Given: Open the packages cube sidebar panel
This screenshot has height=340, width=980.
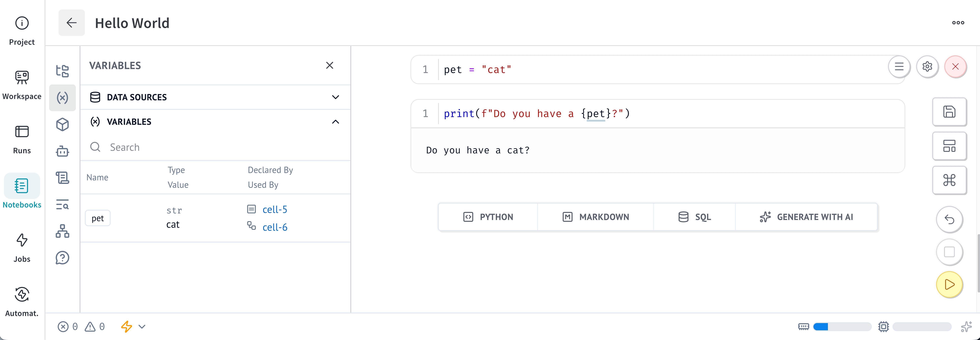Looking at the screenshot, I should click(62, 124).
